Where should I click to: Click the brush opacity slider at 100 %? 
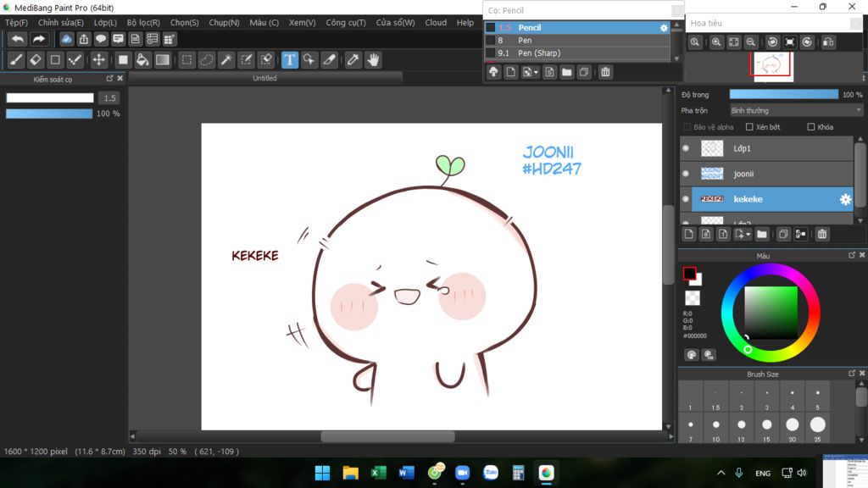point(49,114)
